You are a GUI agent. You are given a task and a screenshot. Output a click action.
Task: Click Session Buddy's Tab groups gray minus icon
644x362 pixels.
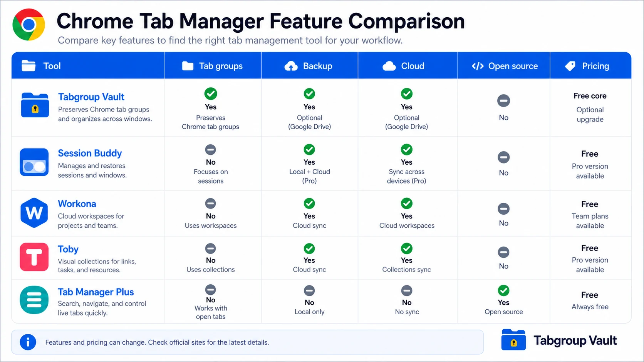210,150
